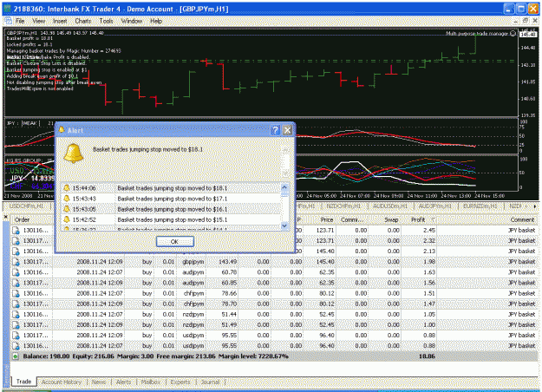Click the question mark help button in the Alert dialog
This screenshot has width=542, height=392.
click(275, 130)
